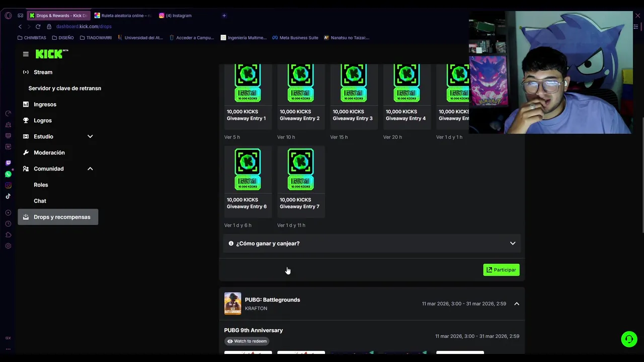This screenshot has width=644, height=362.
Task: Open the Ingeniería Multime... bookmark
Action: (244, 38)
